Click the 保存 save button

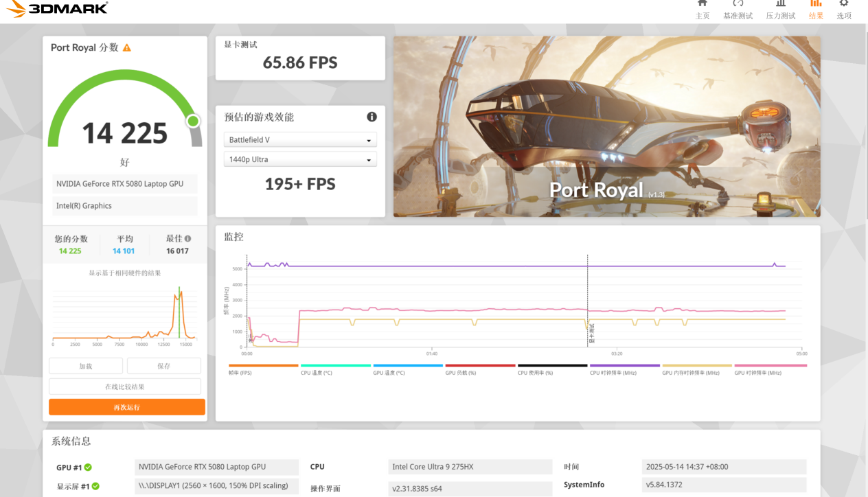(x=164, y=366)
